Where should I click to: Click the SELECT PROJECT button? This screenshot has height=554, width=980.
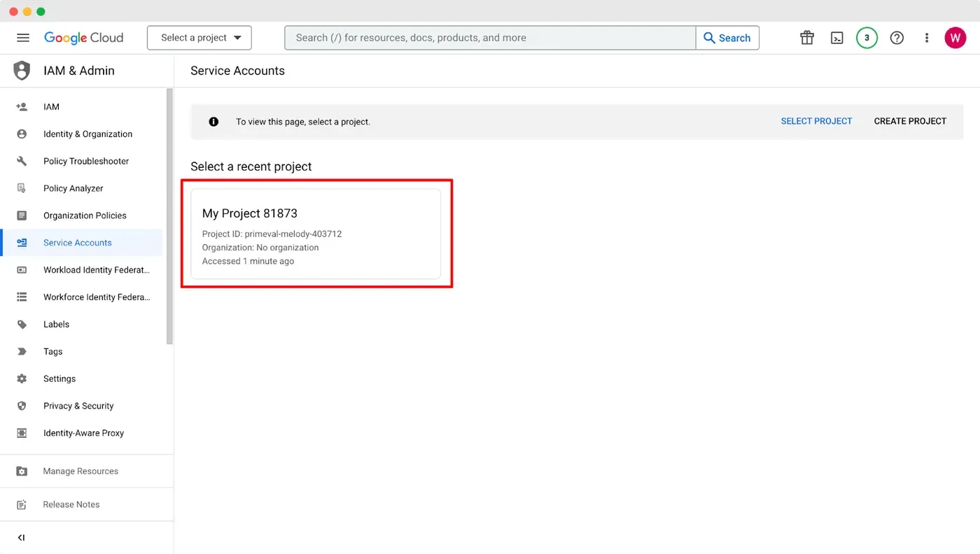[816, 122]
